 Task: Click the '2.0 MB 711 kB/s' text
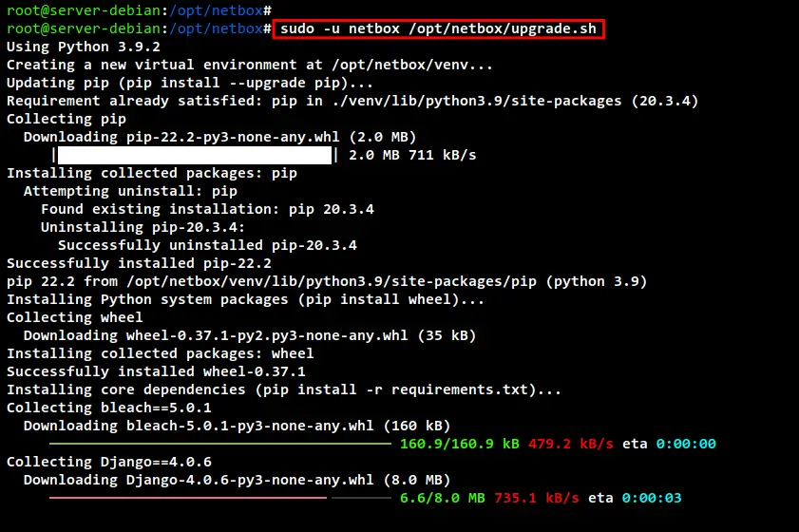[412, 155]
